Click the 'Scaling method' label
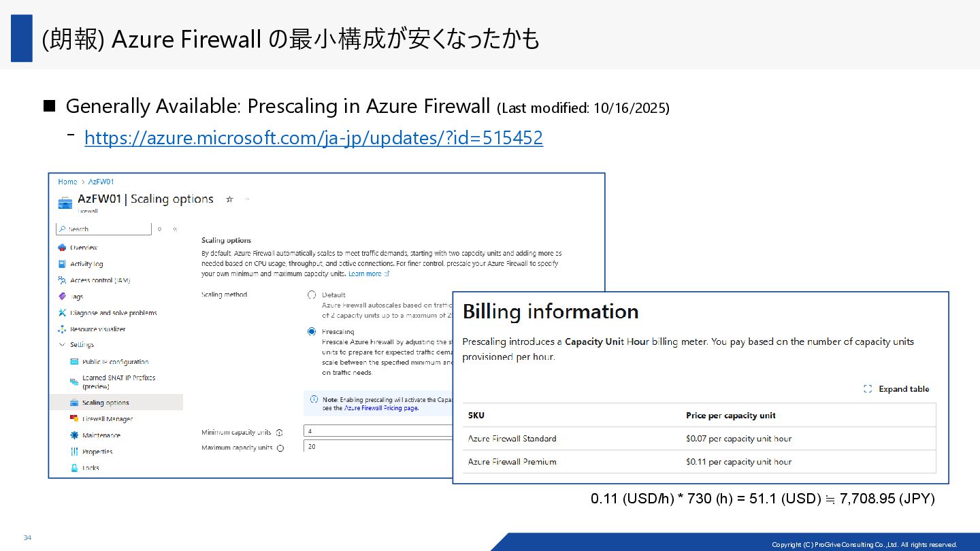The height and width of the screenshot is (551, 980). pos(225,295)
